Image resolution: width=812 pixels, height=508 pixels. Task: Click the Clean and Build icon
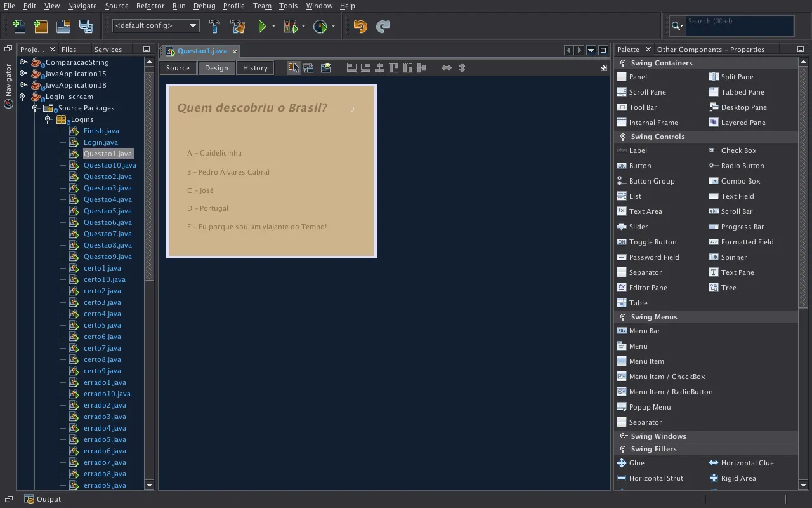pos(238,27)
